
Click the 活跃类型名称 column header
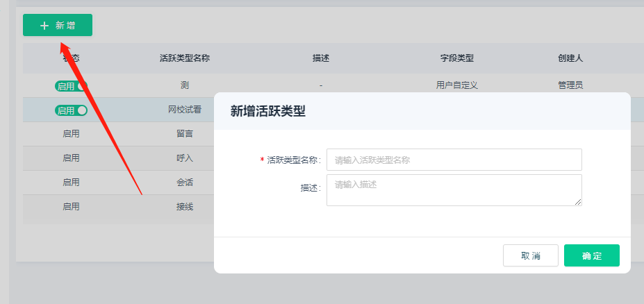click(184, 58)
